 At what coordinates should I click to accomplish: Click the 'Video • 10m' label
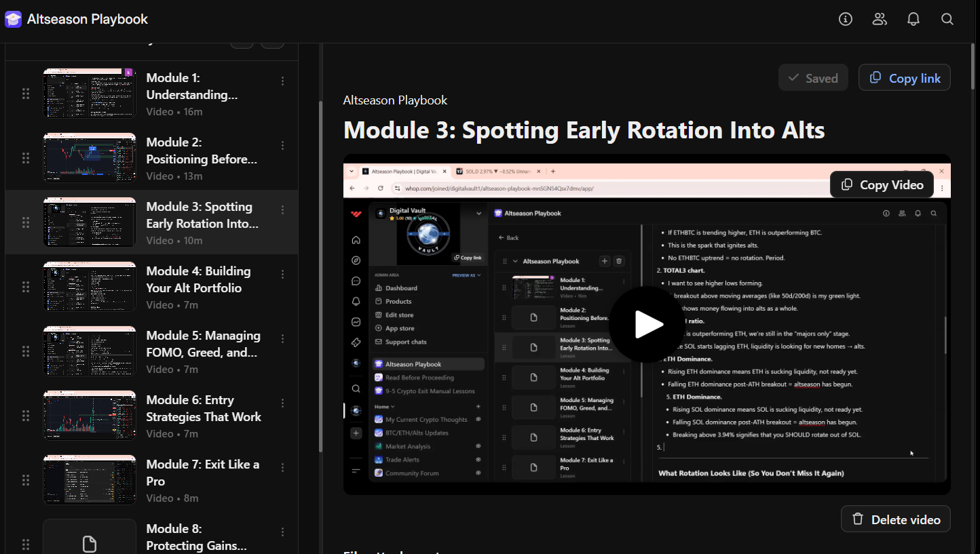[174, 241]
